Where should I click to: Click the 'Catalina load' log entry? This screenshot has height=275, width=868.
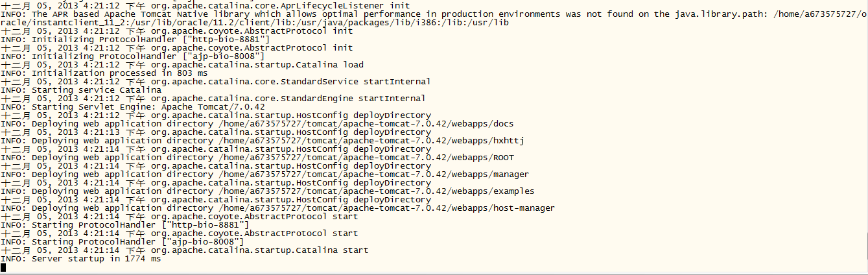(257, 65)
